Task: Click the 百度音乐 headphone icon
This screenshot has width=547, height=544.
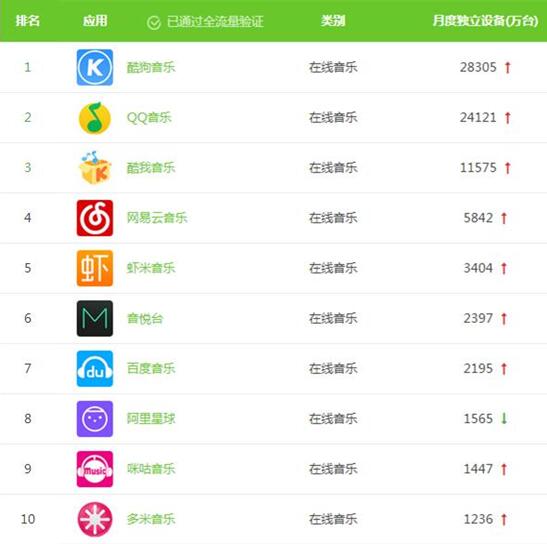Action: pos(95,368)
